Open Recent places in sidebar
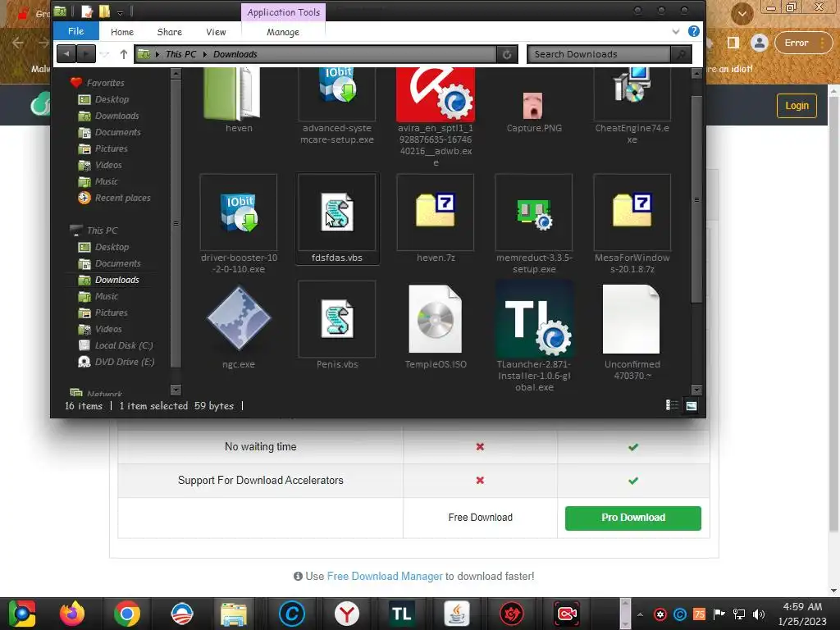840x630 pixels. coord(123,198)
